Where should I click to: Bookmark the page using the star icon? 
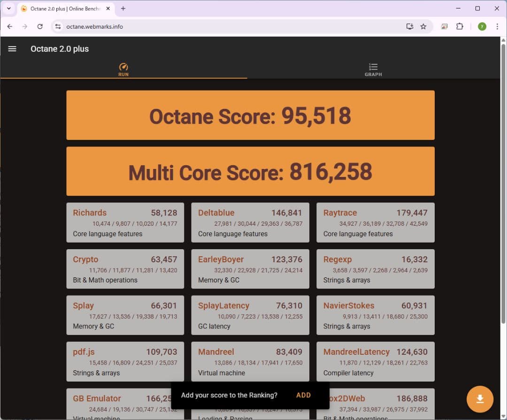coord(423,27)
